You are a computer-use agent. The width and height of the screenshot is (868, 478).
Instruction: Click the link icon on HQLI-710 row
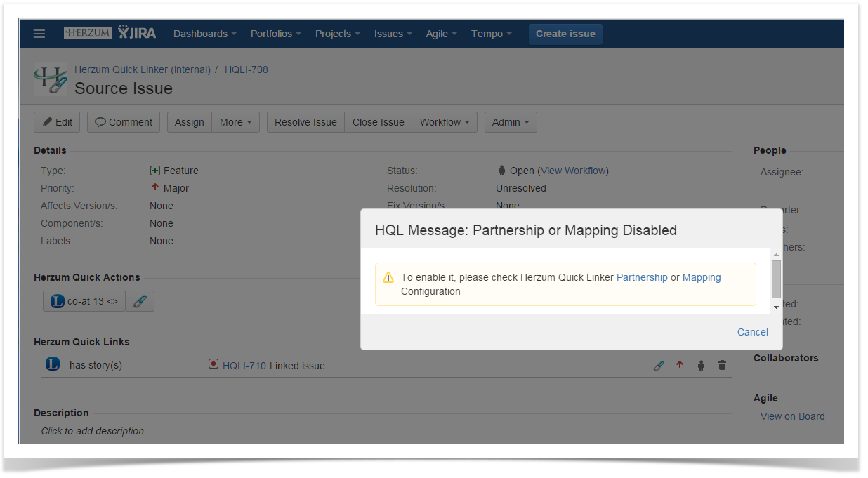(x=659, y=365)
